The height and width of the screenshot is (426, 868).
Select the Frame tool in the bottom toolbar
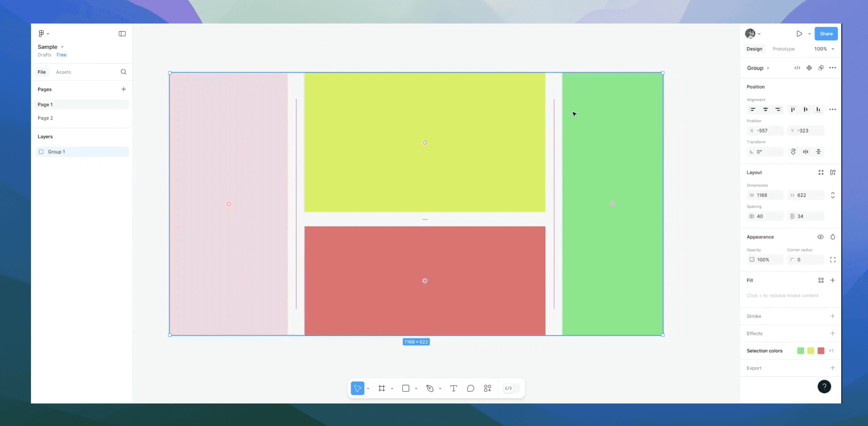pos(382,388)
